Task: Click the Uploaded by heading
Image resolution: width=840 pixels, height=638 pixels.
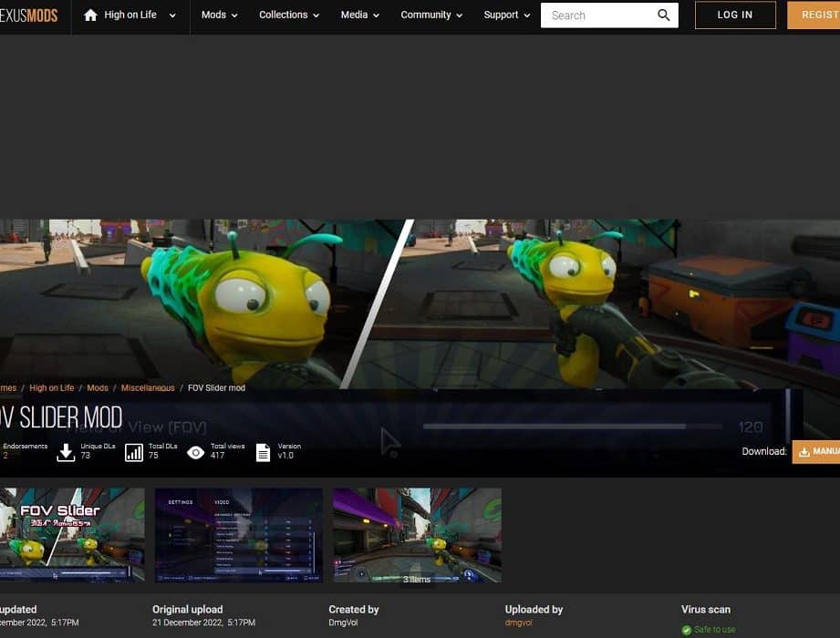Action: coord(534,610)
